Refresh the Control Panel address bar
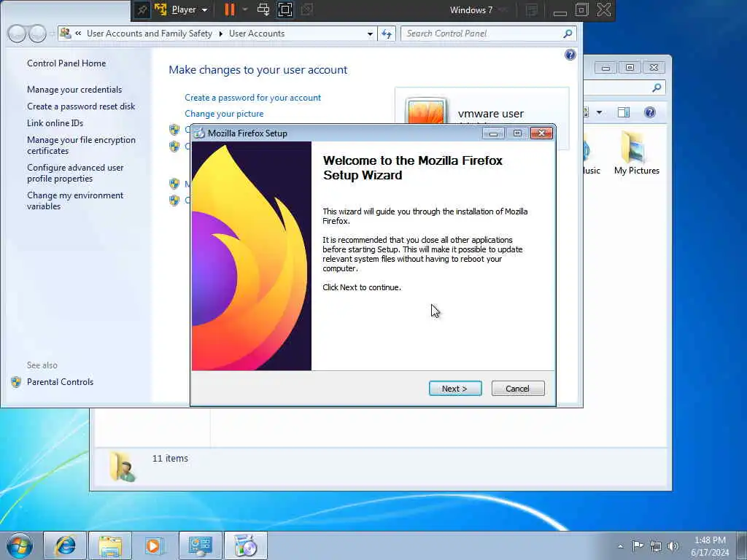The height and width of the screenshot is (560, 747). 387,34
